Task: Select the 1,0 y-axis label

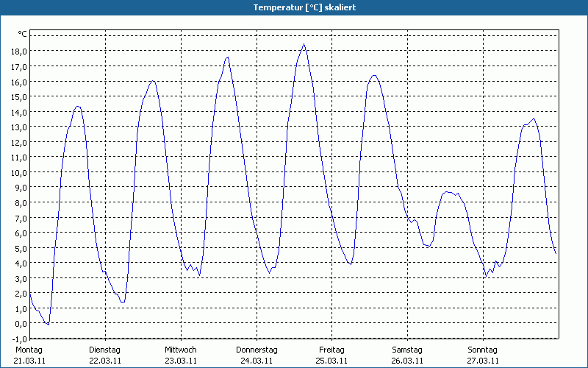Action: (21, 308)
